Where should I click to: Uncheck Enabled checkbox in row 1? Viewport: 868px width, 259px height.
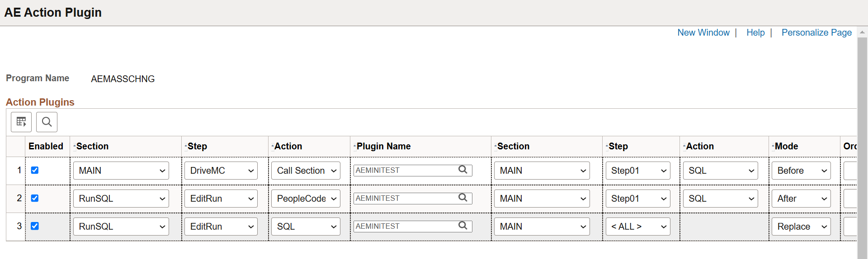pyautogui.click(x=35, y=170)
